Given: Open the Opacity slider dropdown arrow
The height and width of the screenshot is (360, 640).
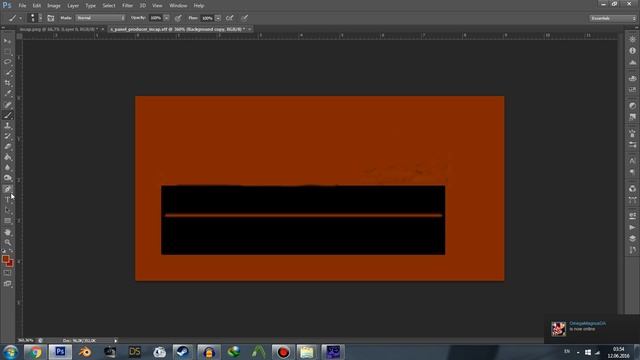Looking at the screenshot, I should [x=167, y=18].
